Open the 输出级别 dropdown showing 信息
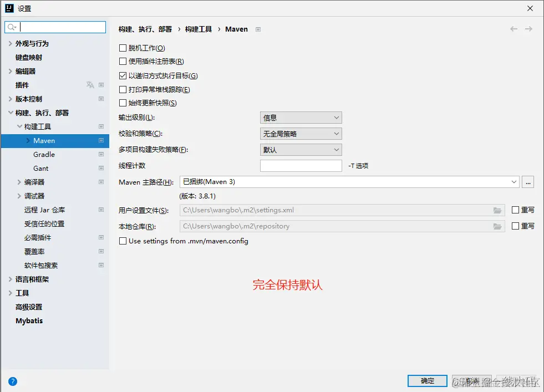This screenshot has width=544, height=392. (x=301, y=118)
